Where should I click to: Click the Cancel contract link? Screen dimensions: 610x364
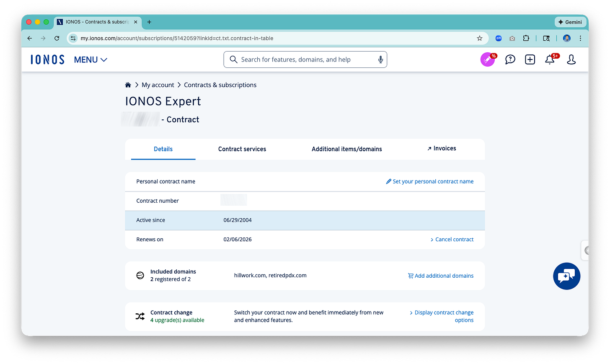tap(452, 240)
